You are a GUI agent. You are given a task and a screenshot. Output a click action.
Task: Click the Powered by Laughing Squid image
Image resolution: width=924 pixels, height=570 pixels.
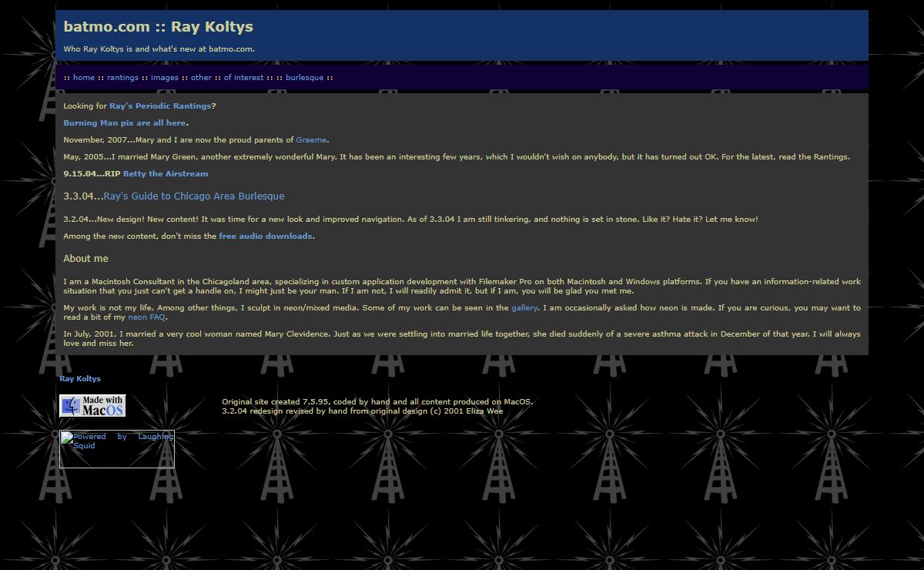click(x=117, y=449)
